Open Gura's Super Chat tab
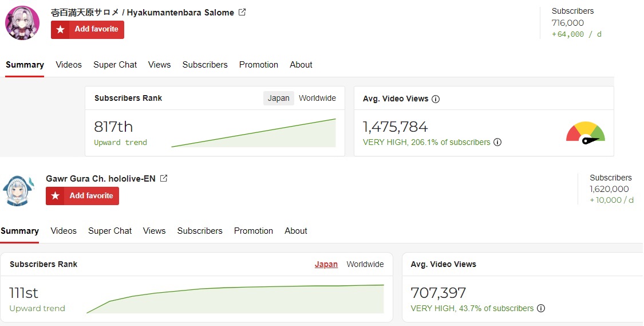The width and height of the screenshot is (644, 326). 110,231
